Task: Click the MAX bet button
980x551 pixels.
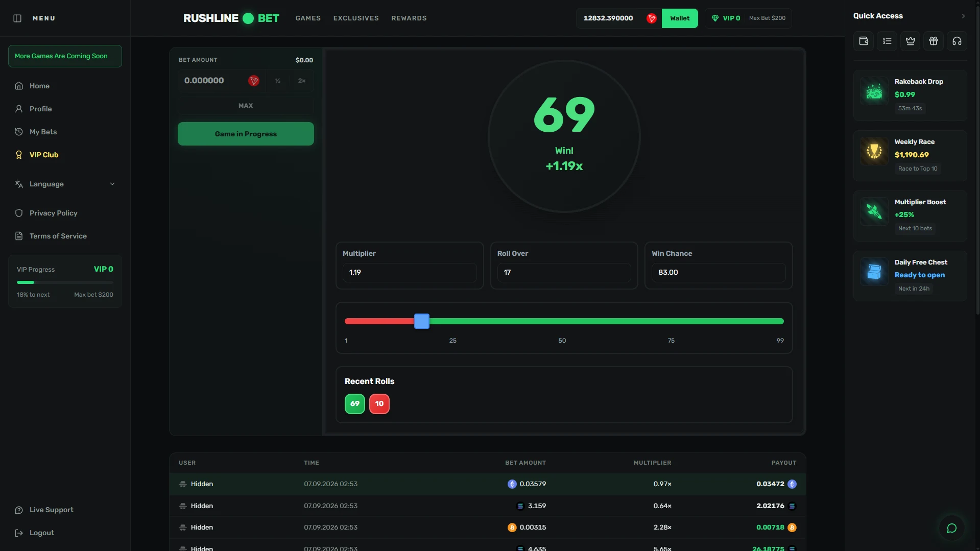Action: coord(246,106)
